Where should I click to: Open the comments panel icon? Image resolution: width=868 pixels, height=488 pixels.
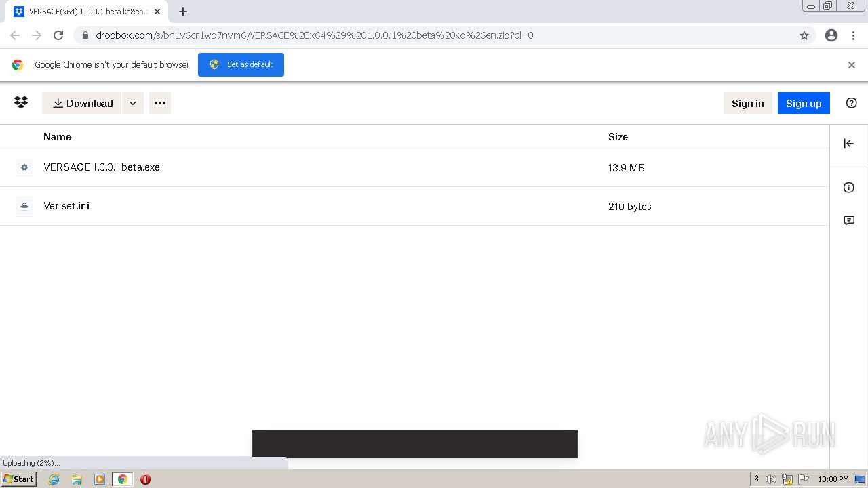click(x=848, y=220)
